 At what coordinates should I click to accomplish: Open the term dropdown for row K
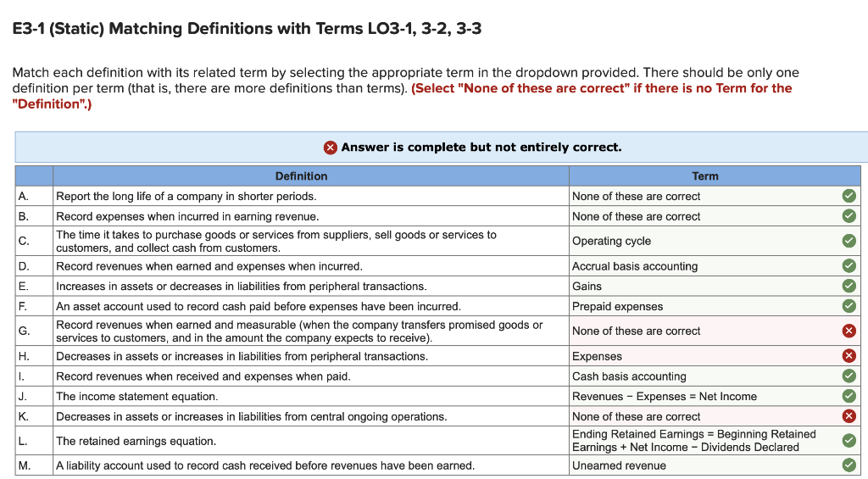click(x=714, y=416)
